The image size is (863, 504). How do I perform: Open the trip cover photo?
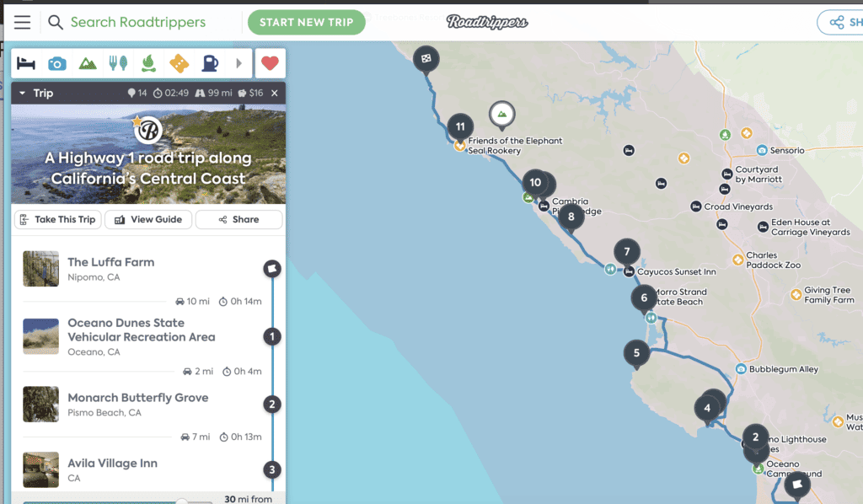(148, 154)
